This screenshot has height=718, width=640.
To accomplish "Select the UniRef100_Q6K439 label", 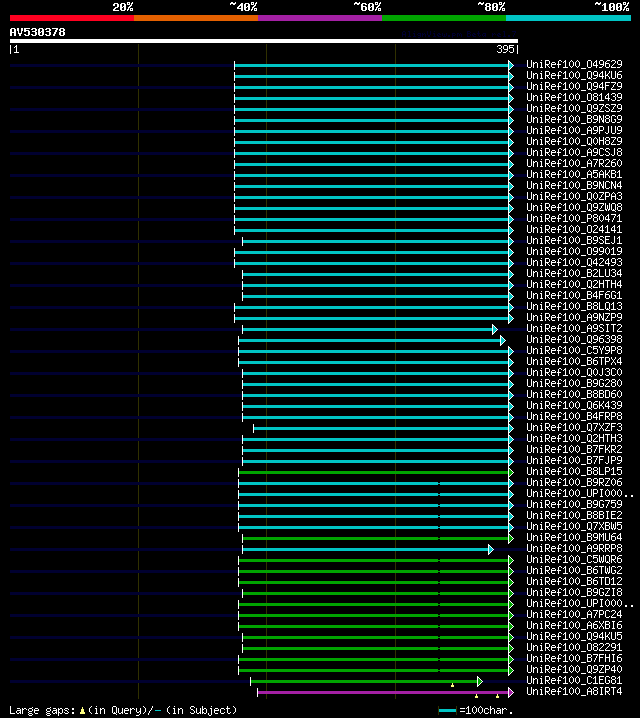I will (x=574, y=405).
